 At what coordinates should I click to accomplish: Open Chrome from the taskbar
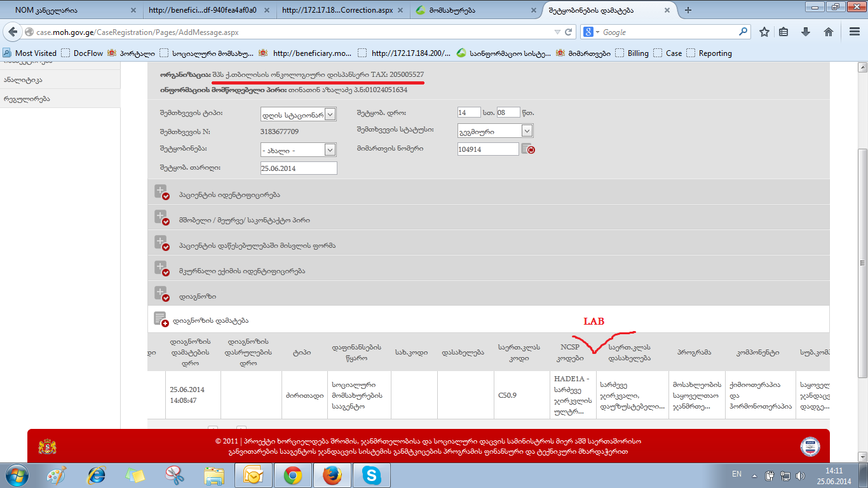[292, 475]
